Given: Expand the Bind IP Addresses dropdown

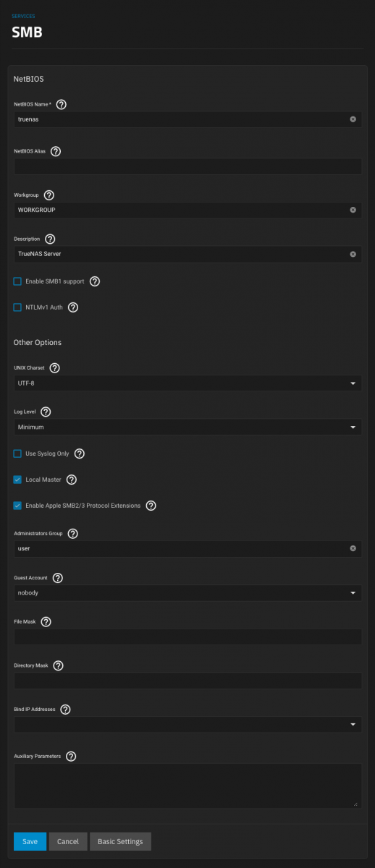Looking at the screenshot, I should (187, 724).
